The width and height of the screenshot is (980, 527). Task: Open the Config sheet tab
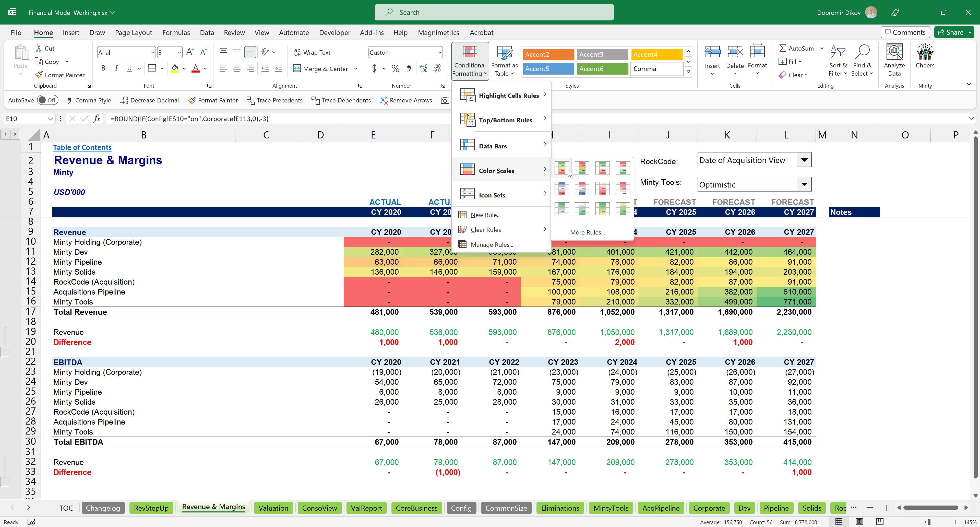461,508
